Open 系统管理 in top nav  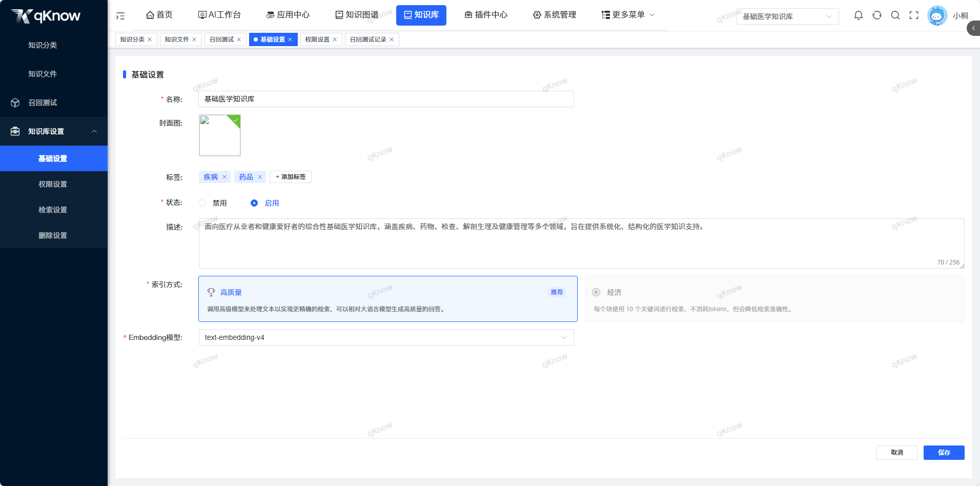(x=555, y=15)
